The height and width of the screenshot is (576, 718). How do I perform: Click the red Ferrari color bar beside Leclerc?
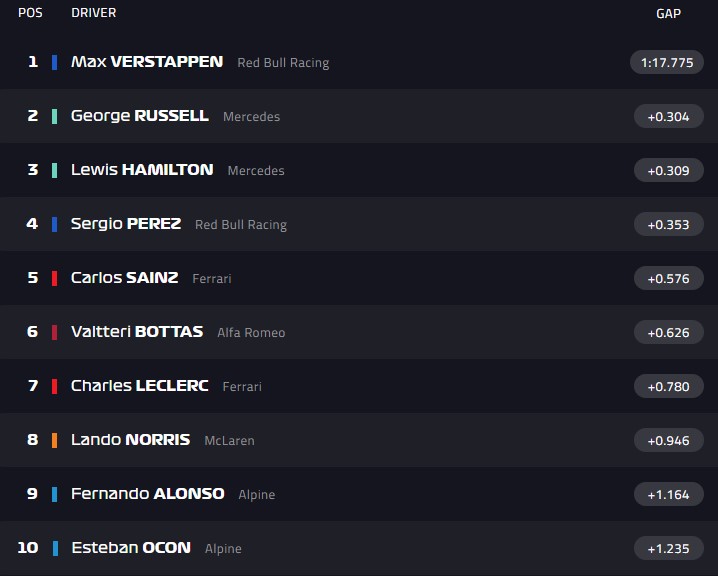[54, 386]
